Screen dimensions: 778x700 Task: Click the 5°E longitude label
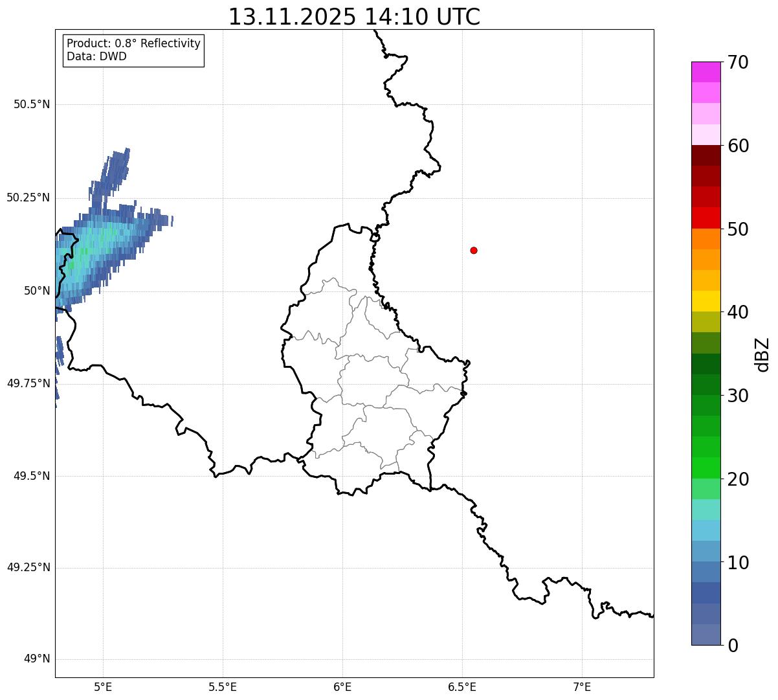(103, 686)
